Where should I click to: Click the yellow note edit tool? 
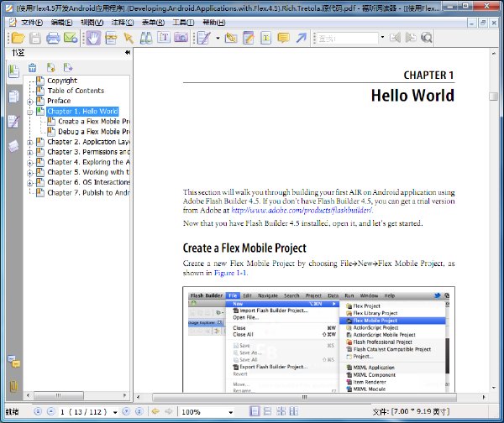pyautogui.click(x=249, y=38)
